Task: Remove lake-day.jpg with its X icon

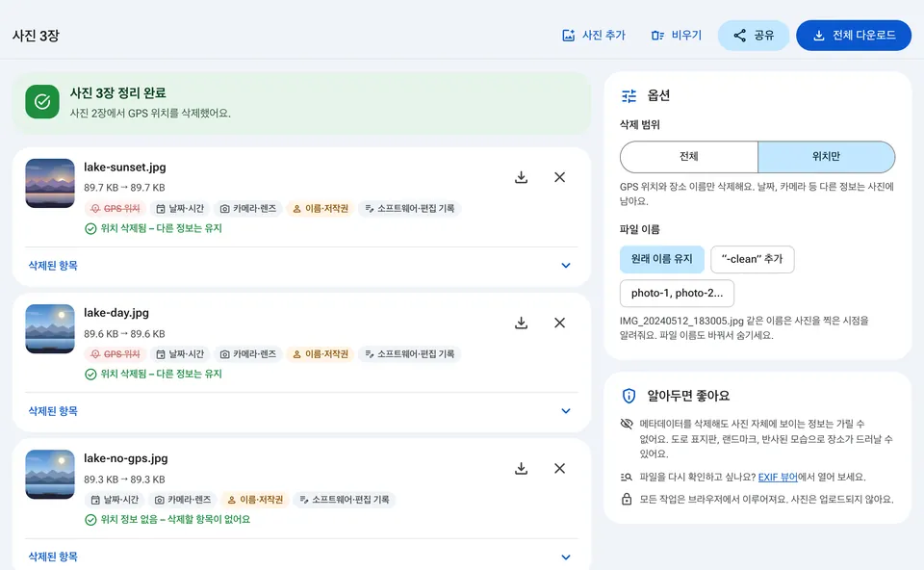Action: click(x=560, y=323)
